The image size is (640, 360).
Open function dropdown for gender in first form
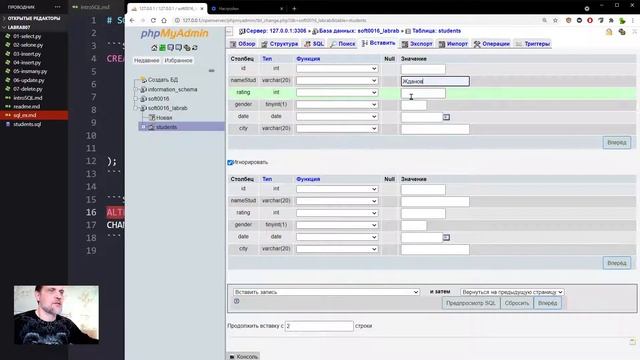337,104
